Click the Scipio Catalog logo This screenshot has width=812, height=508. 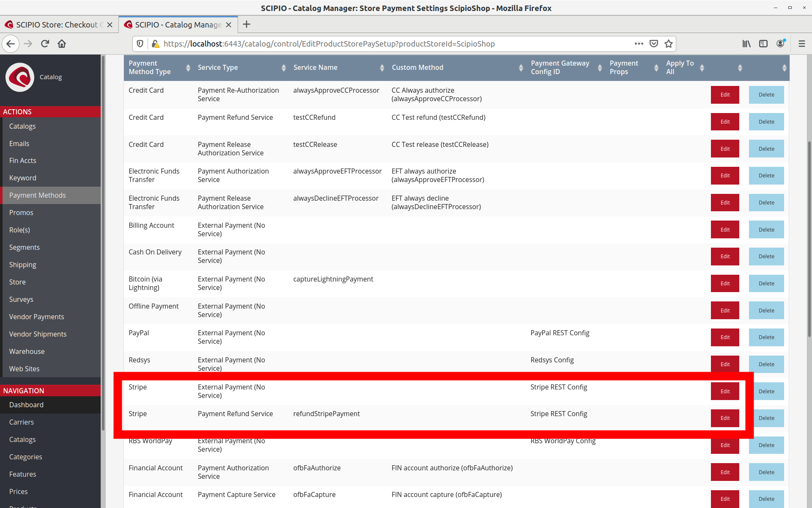pos(20,77)
